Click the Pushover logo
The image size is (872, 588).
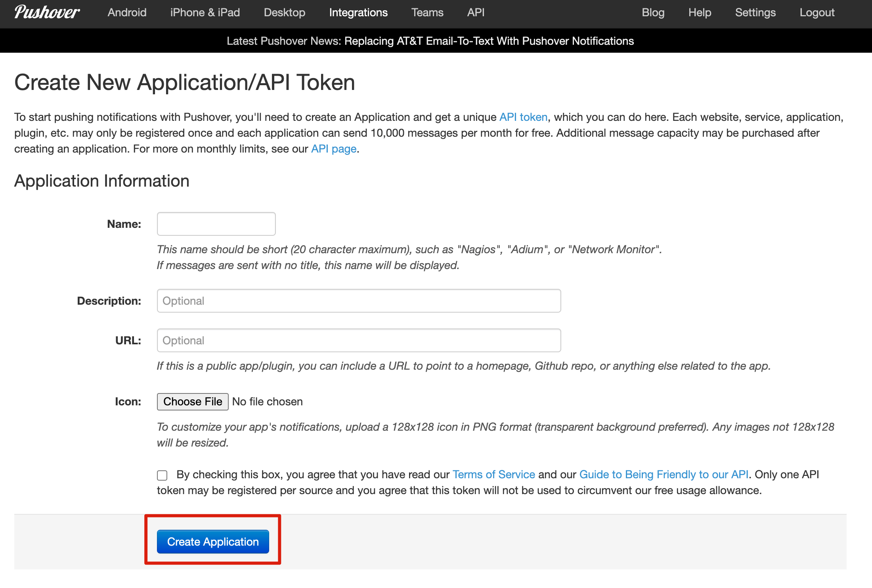pos(47,12)
